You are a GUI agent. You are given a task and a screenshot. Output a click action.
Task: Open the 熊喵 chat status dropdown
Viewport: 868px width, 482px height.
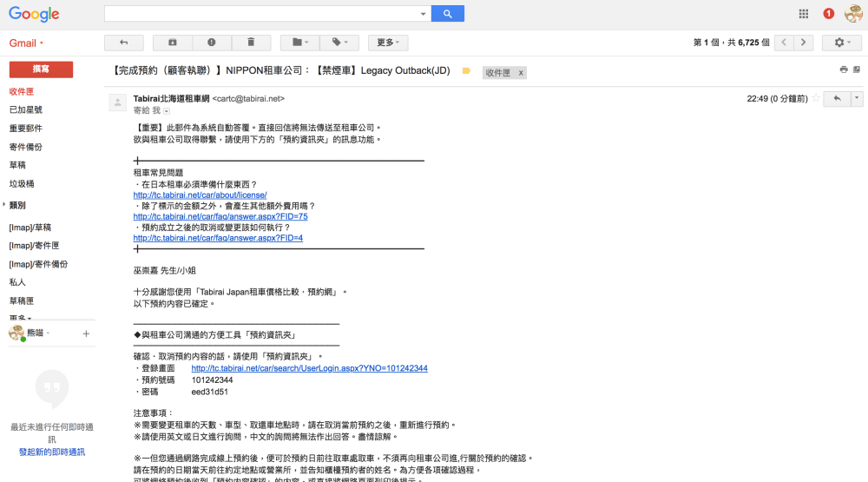pos(48,333)
